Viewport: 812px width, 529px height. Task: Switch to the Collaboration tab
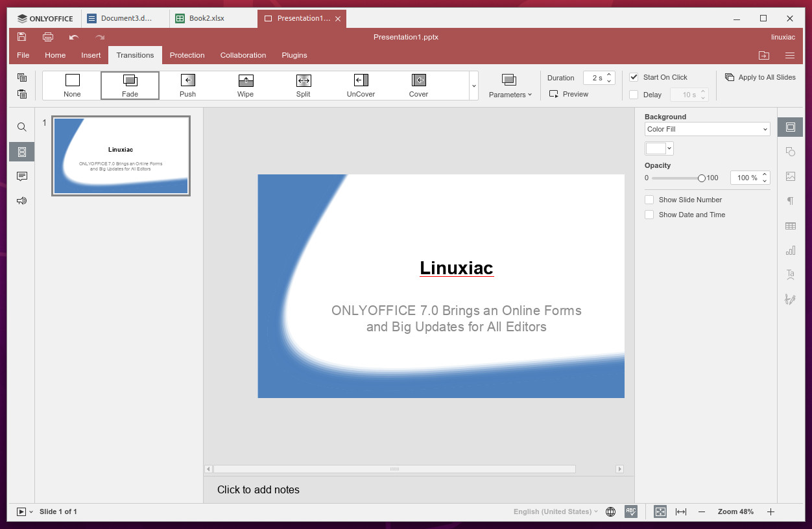click(x=243, y=55)
